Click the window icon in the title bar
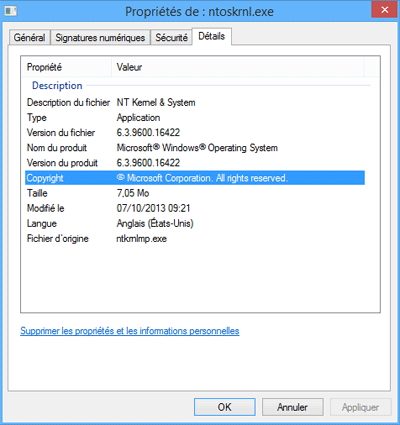The width and height of the screenshot is (400, 425). tap(11, 11)
